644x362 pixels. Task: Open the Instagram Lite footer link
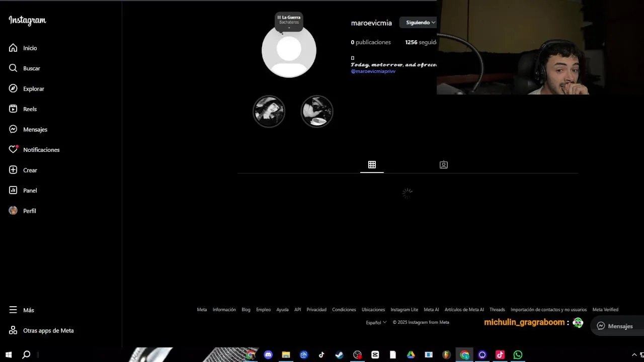[x=404, y=310]
